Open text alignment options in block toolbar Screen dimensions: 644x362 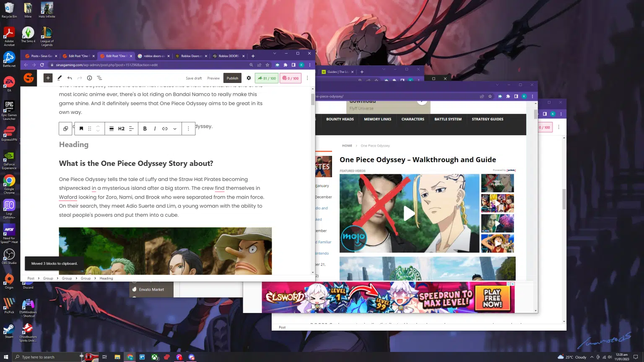[x=131, y=129]
